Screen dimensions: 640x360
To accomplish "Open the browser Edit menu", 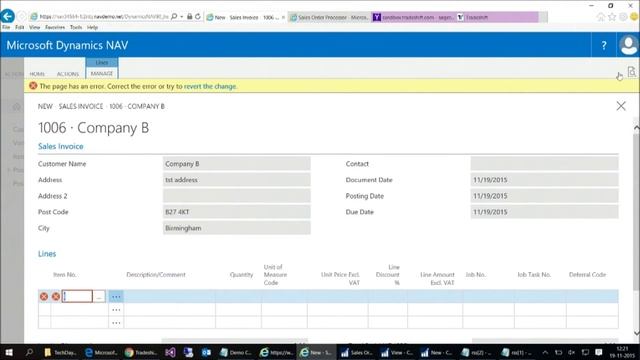I will (20, 27).
